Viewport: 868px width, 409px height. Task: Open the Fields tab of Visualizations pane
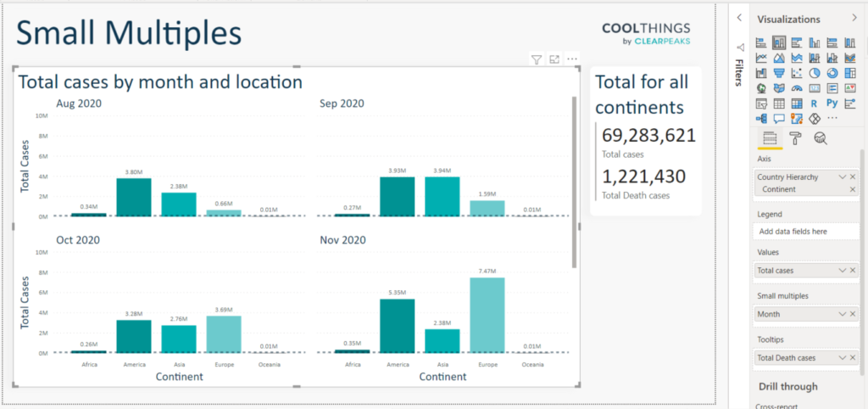tap(770, 138)
